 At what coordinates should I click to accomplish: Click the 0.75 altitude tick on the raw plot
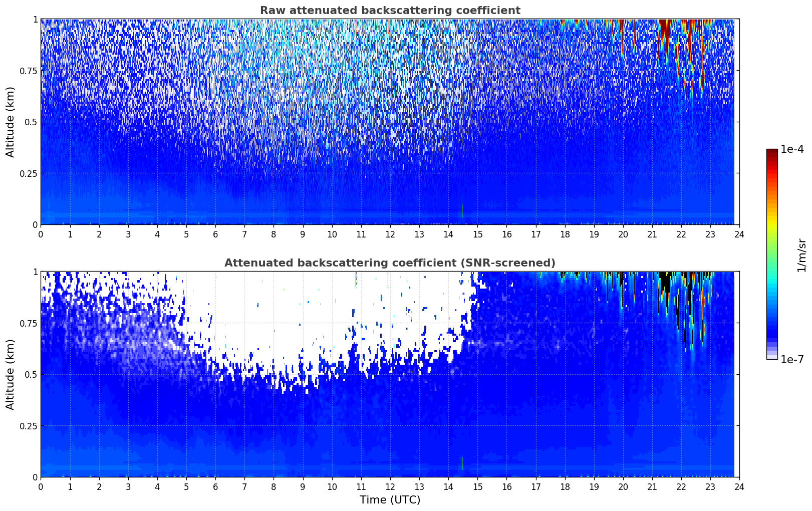(x=29, y=71)
